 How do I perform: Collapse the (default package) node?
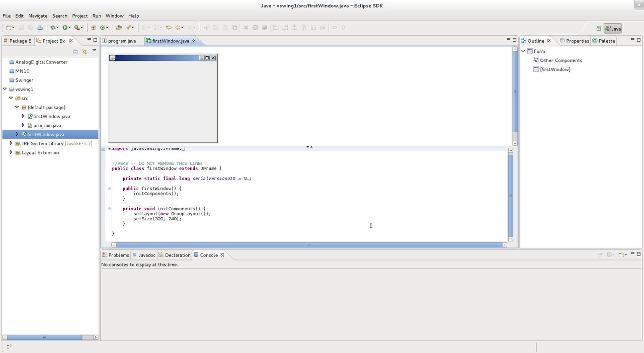[17, 107]
